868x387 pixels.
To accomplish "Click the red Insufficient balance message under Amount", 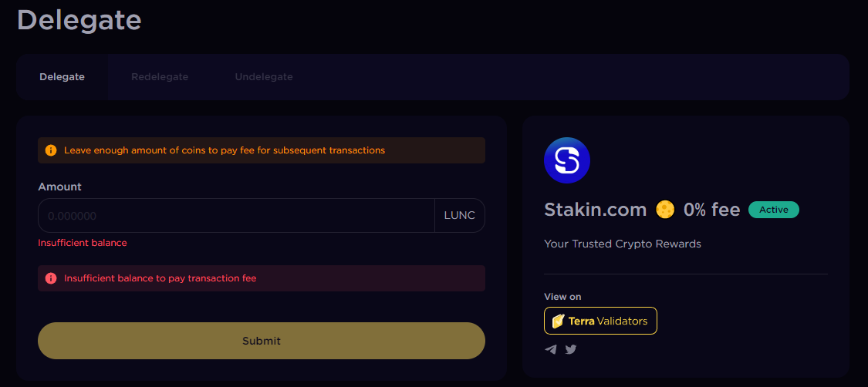I will 83,243.
